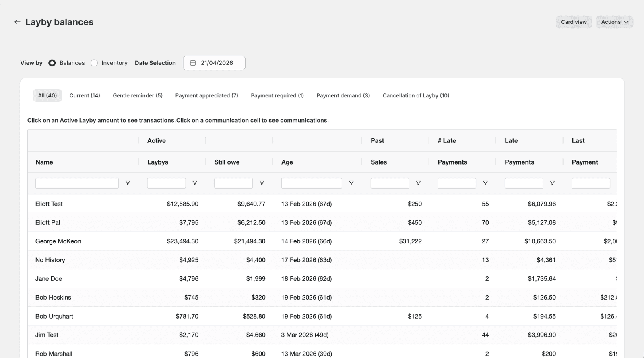
Task: Open the Laybys column filter icon
Action: tap(195, 183)
